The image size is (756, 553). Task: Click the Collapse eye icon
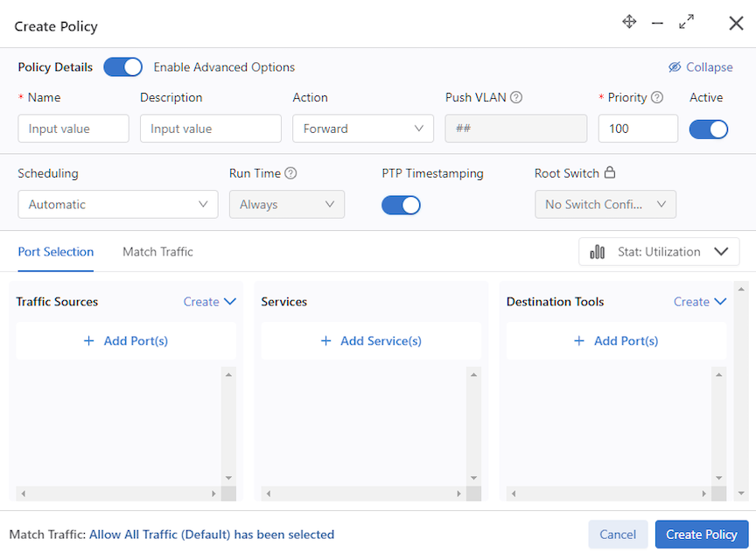pyautogui.click(x=675, y=67)
